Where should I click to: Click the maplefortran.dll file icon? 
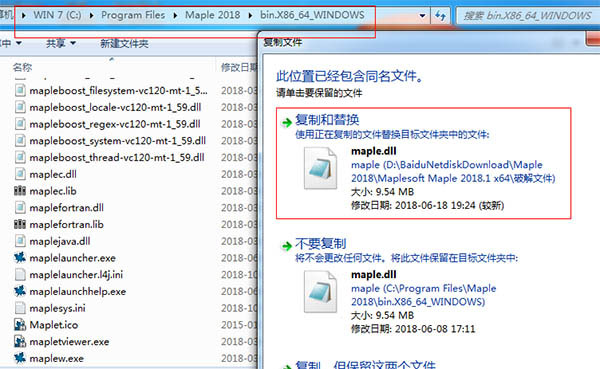click(20, 207)
